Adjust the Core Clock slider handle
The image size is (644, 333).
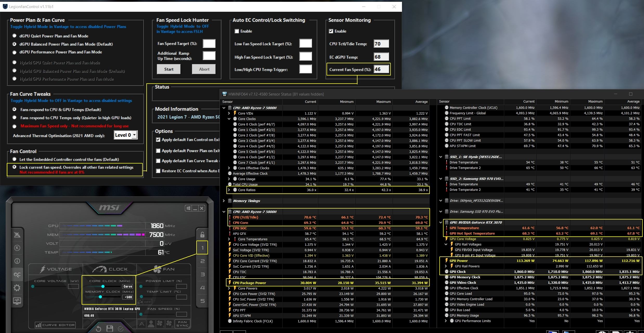click(103, 286)
